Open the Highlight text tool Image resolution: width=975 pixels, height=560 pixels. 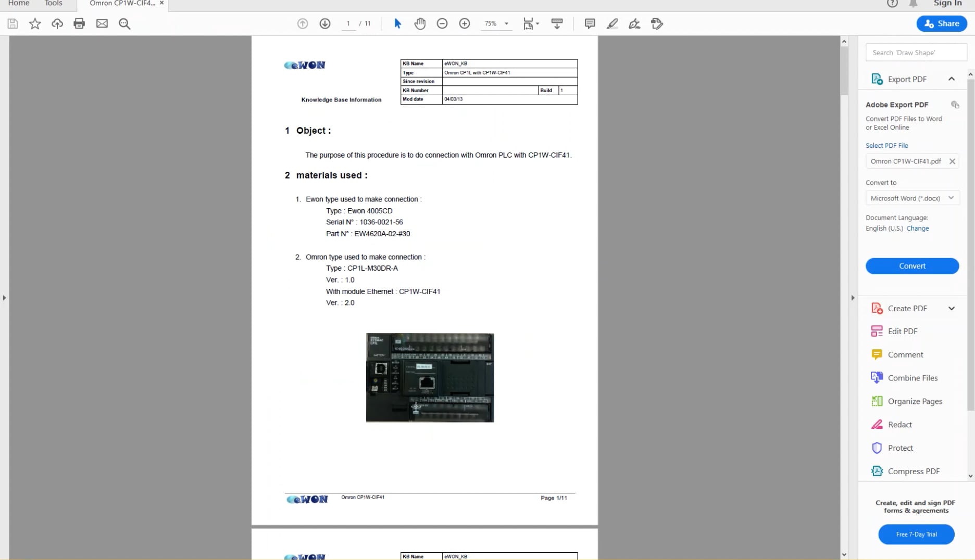pyautogui.click(x=612, y=23)
